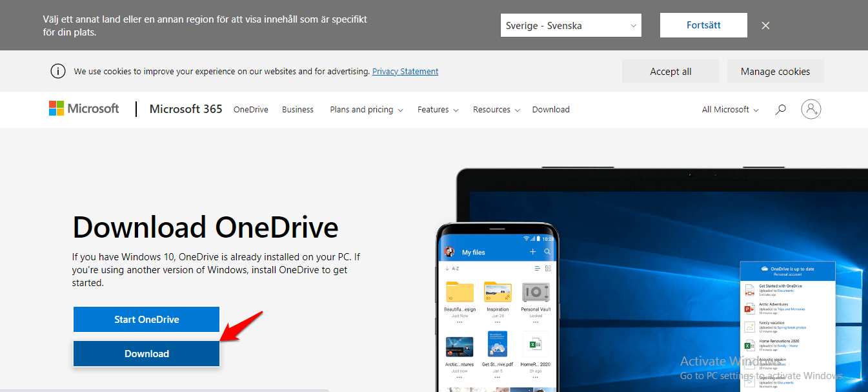Expand the Resources menu

pos(496,110)
